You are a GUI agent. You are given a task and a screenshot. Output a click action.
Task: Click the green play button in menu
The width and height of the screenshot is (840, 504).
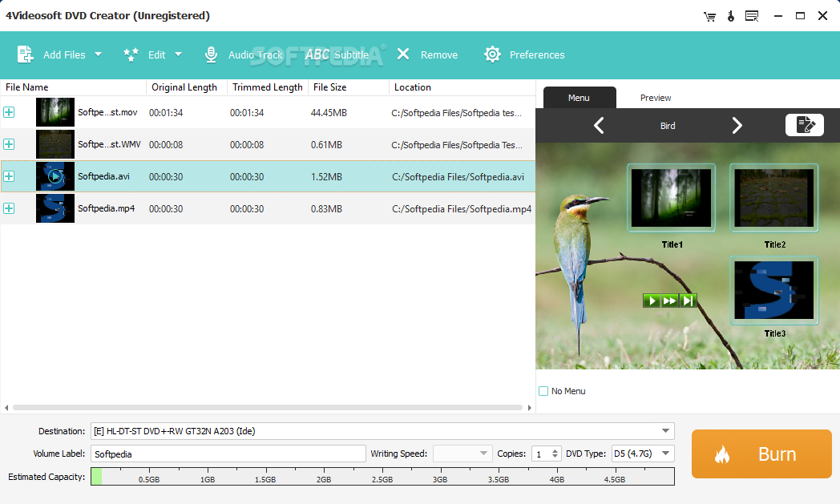click(652, 300)
